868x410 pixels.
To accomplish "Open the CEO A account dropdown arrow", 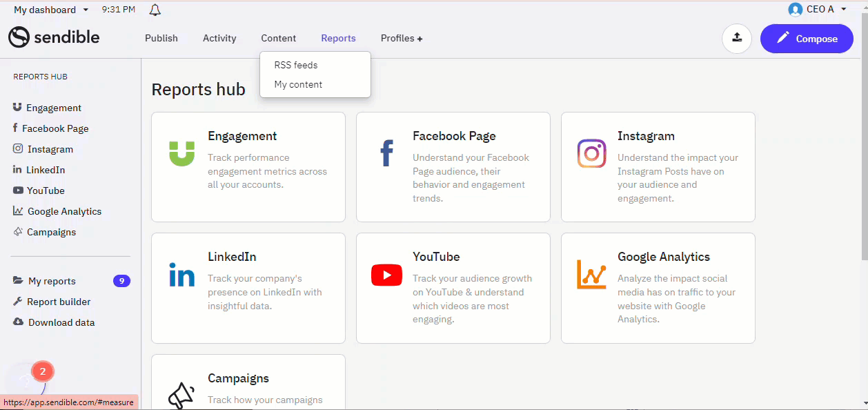I will pos(843,9).
